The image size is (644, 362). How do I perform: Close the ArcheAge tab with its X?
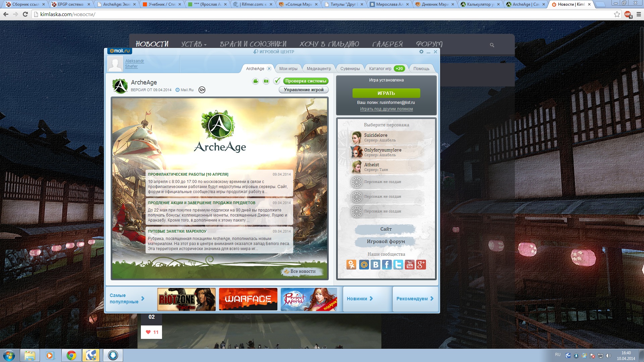[269, 68]
